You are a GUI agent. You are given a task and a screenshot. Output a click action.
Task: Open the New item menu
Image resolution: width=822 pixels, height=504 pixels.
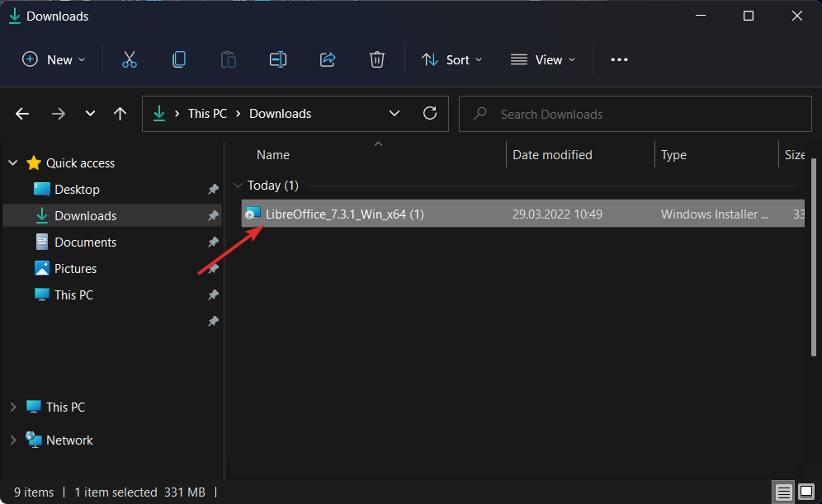pyautogui.click(x=52, y=59)
